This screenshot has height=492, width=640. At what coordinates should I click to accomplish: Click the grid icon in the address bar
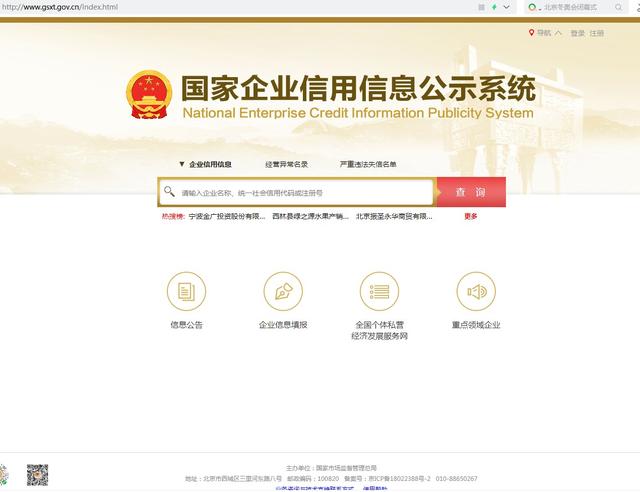pos(482,7)
